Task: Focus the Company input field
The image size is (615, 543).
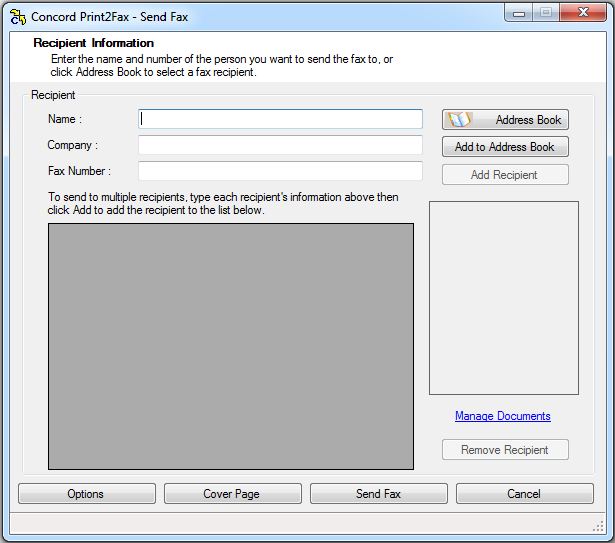Action: tap(280, 145)
